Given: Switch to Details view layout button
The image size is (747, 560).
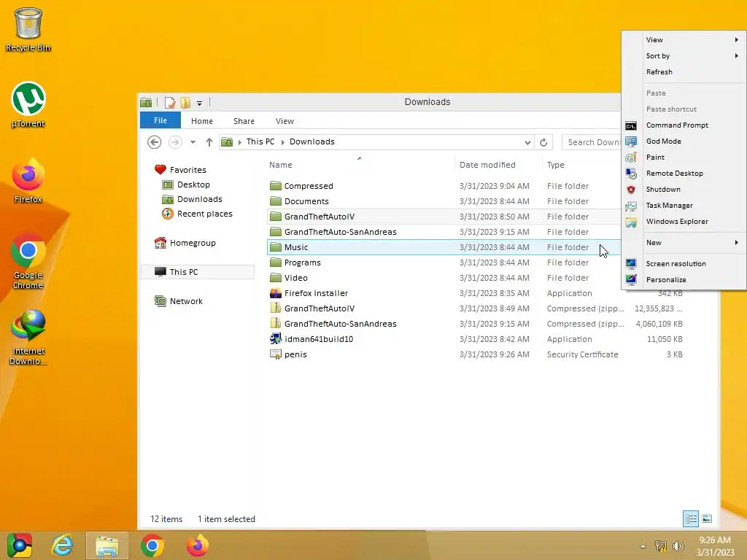Looking at the screenshot, I should point(691,518).
